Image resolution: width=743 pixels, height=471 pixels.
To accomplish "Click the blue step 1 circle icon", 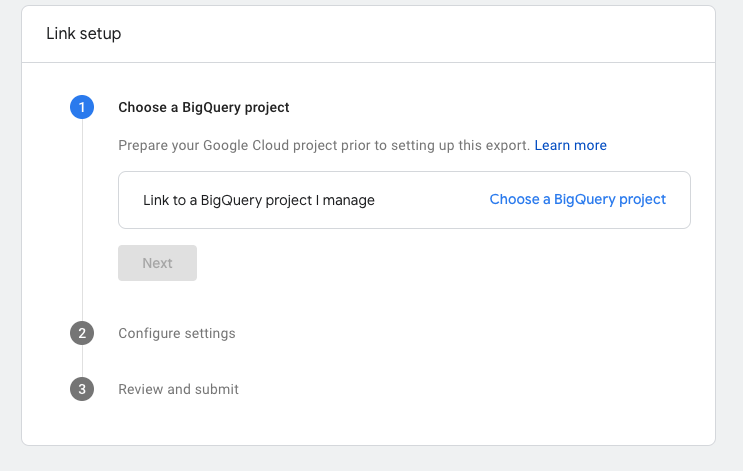I will [x=82, y=107].
